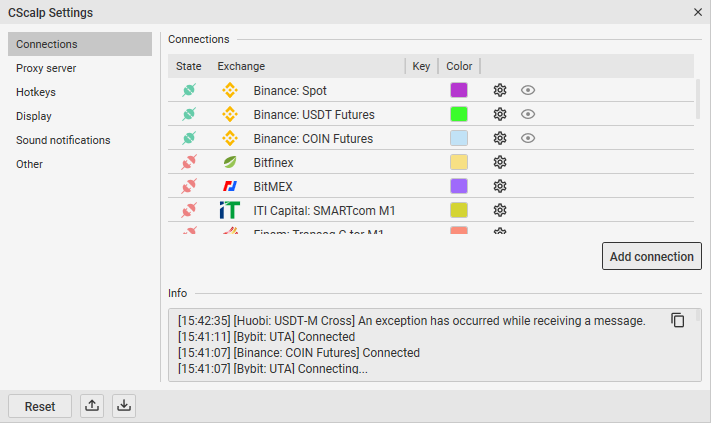
Task: Open settings gear for BitMEX connection
Action: click(500, 186)
